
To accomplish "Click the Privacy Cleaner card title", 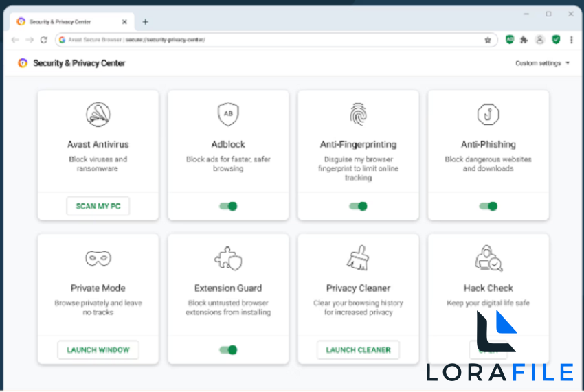I will 358,288.
